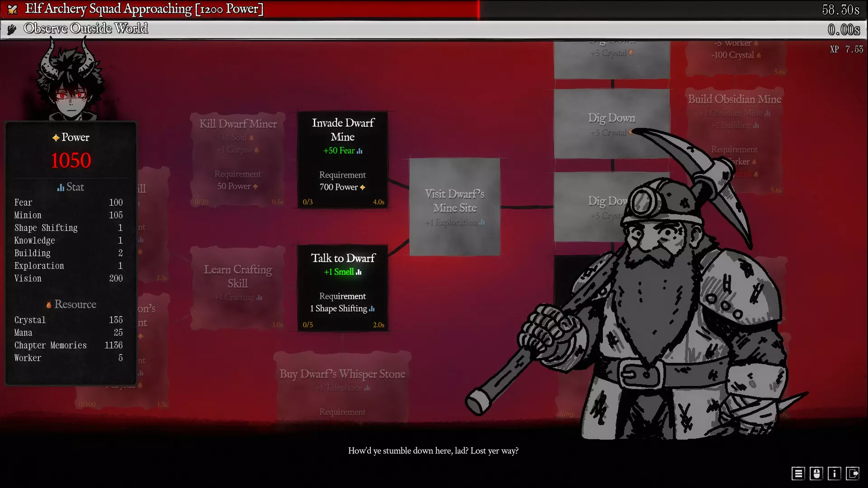The image size is (868, 488).
Task: Click the Chapter Memories resource row
Action: click(x=68, y=346)
